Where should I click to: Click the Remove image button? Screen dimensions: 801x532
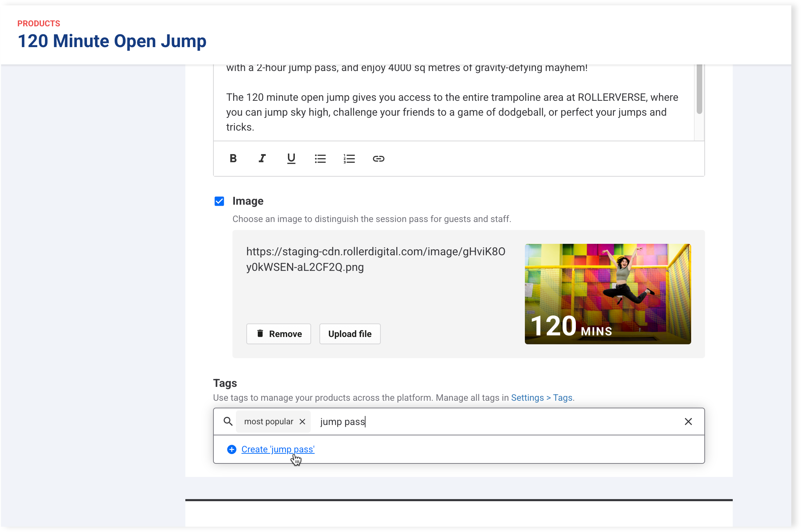[279, 334]
